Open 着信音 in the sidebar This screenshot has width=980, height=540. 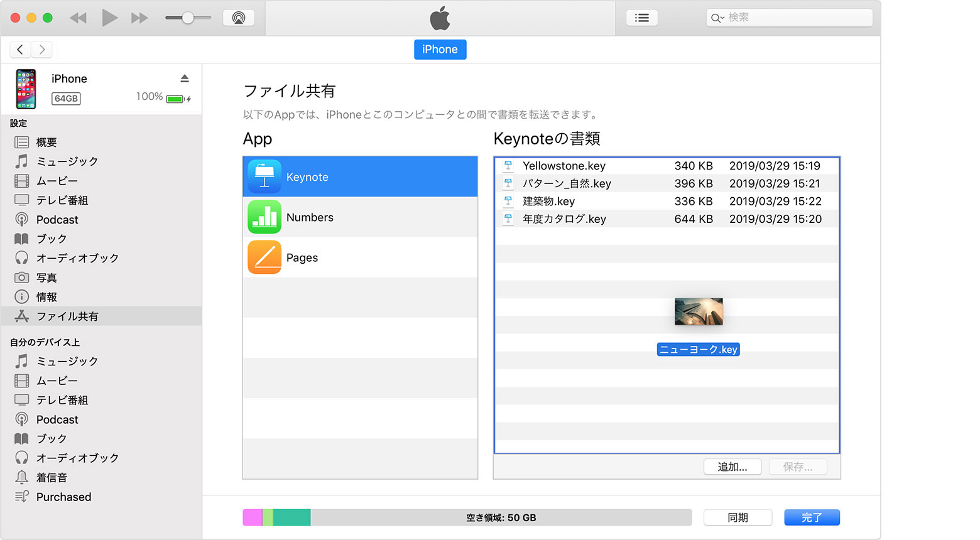[x=102, y=477]
